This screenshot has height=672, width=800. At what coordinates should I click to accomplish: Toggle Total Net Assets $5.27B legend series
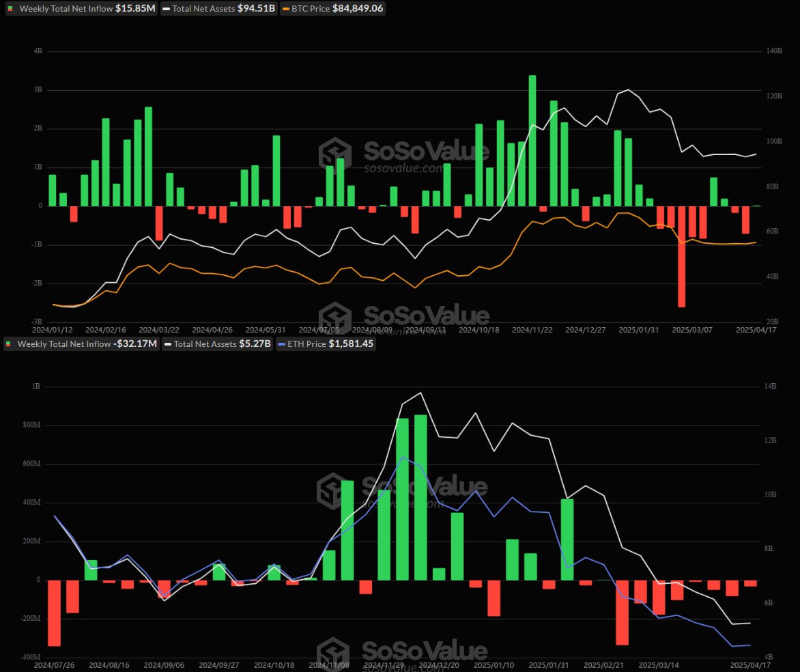click(x=218, y=344)
